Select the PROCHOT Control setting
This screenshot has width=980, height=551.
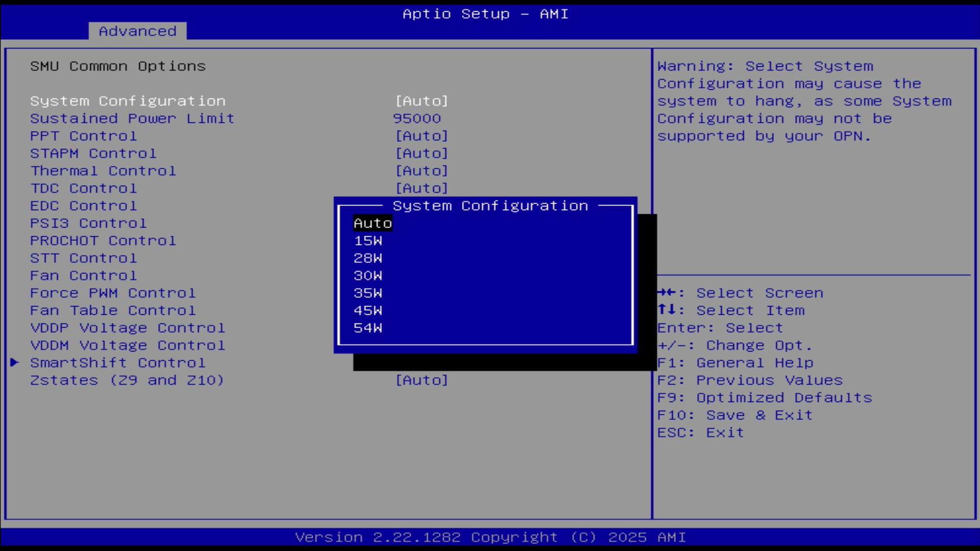click(103, 241)
